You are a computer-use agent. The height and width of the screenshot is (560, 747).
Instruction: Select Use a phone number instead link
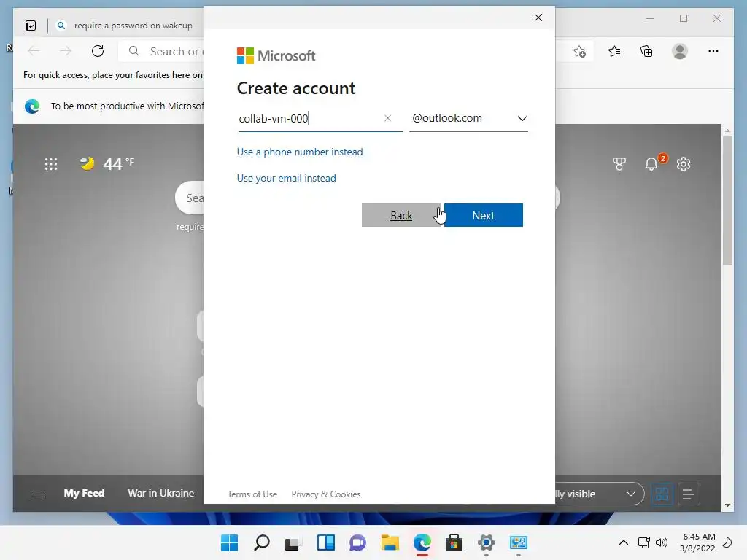pyautogui.click(x=300, y=152)
